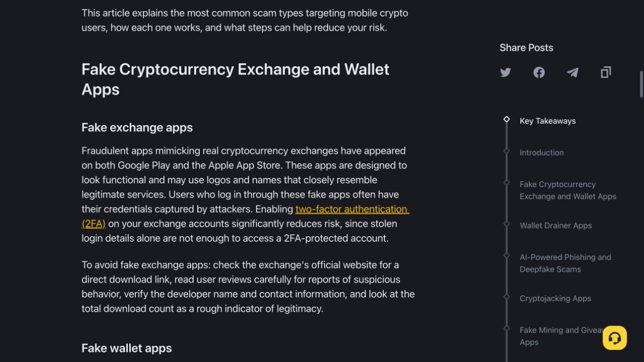The height and width of the screenshot is (362, 644).
Task: Click the Fake wallet apps subheading
Action: tap(127, 348)
